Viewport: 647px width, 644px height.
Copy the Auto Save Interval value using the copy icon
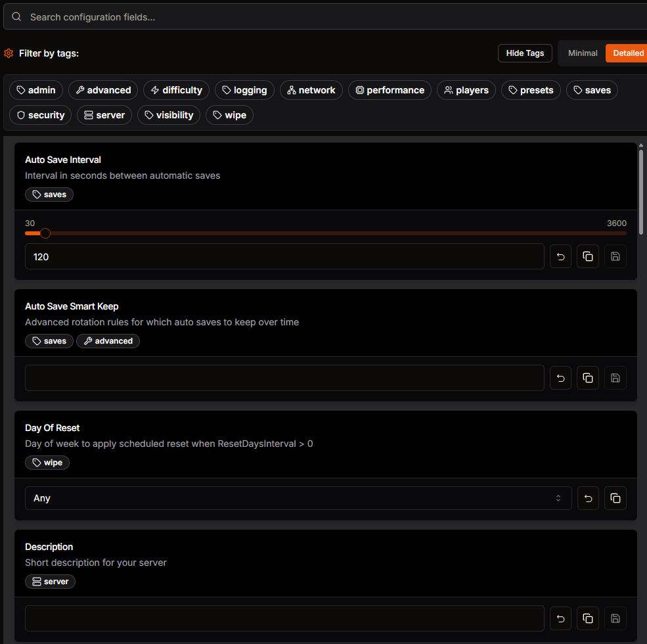pos(587,256)
